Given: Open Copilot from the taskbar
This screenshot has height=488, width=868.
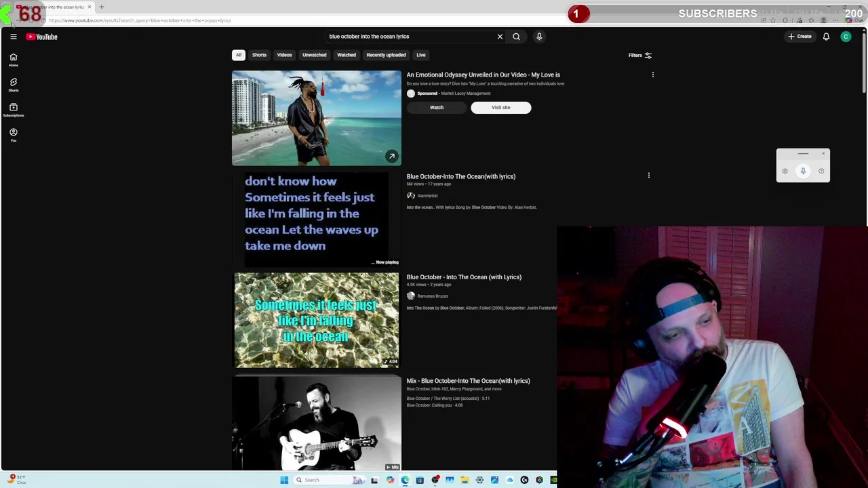Looking at the screenshot, I should tap(390, 480).
